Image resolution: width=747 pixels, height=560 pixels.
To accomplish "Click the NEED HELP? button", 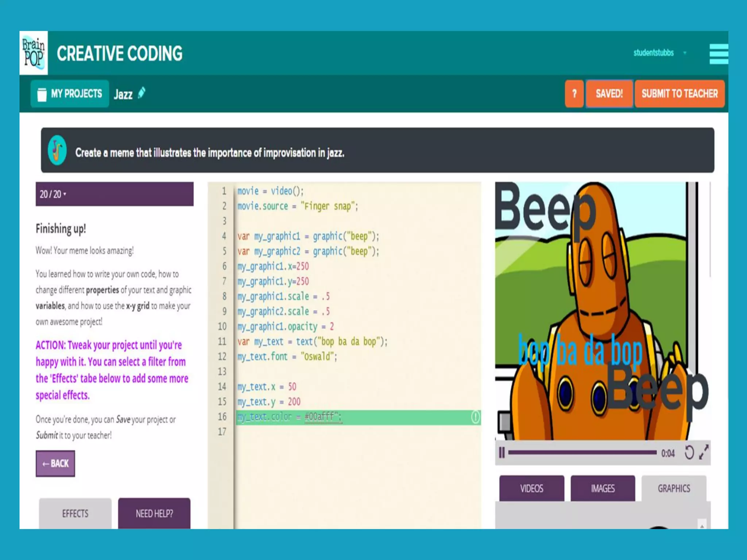I will pos(154,513).
